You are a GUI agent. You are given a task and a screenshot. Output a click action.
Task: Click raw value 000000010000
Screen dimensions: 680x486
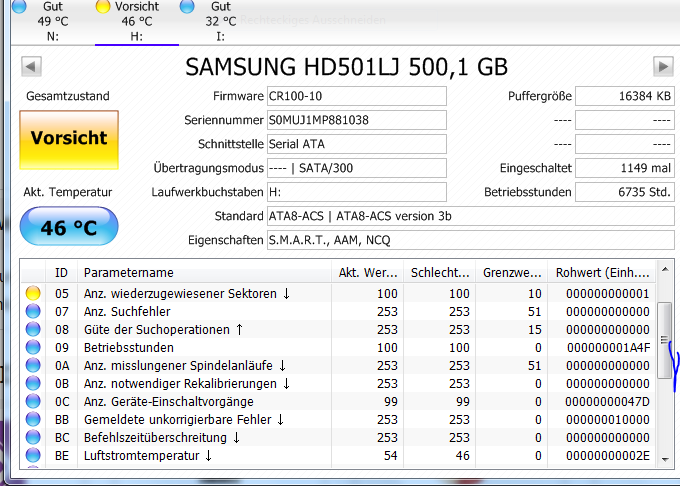pos(608,419)
